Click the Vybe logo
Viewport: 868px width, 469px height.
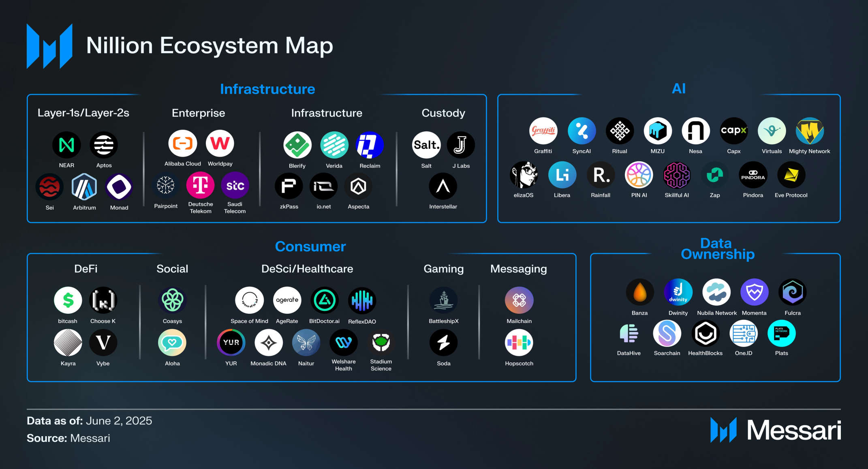click(103, 343)
